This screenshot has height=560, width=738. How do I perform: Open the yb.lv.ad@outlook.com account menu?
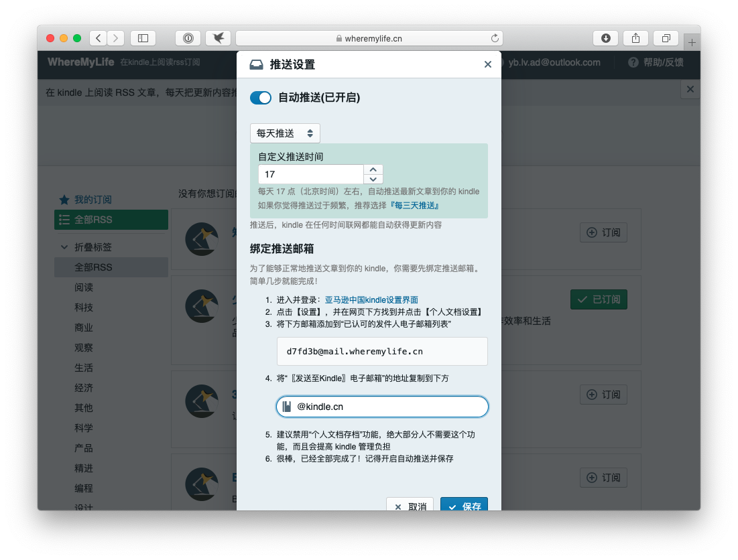554,62
